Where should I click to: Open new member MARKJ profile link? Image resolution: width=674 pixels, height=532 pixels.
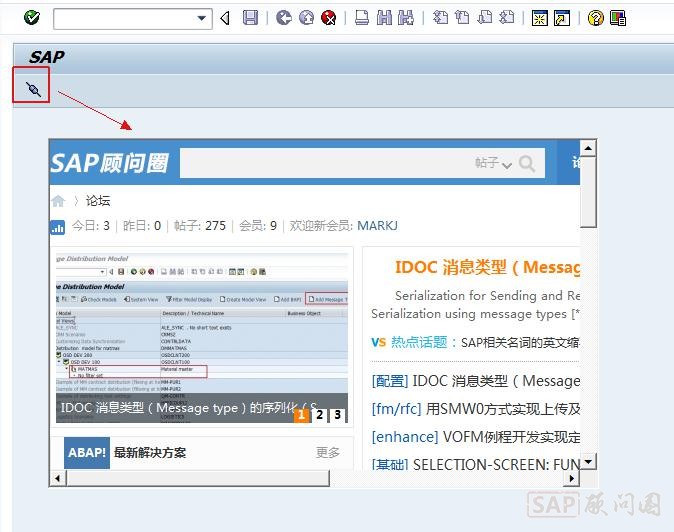[x=377, y=226]
